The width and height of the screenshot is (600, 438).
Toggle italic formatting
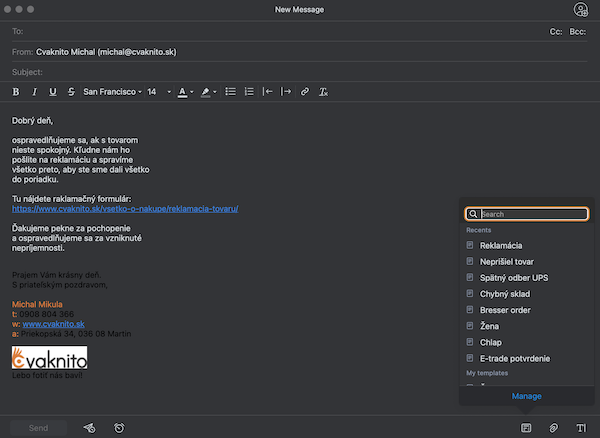click(34, 92)
